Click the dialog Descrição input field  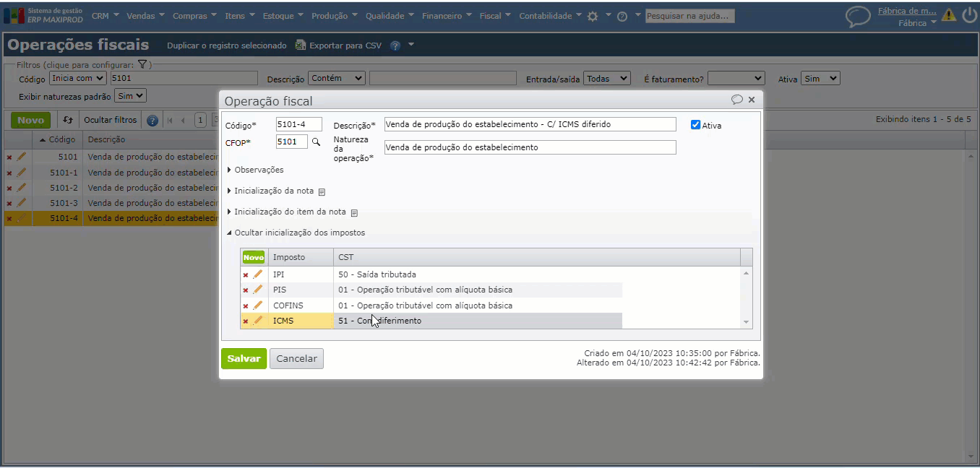pyautogui.click(x=530, y=124)
